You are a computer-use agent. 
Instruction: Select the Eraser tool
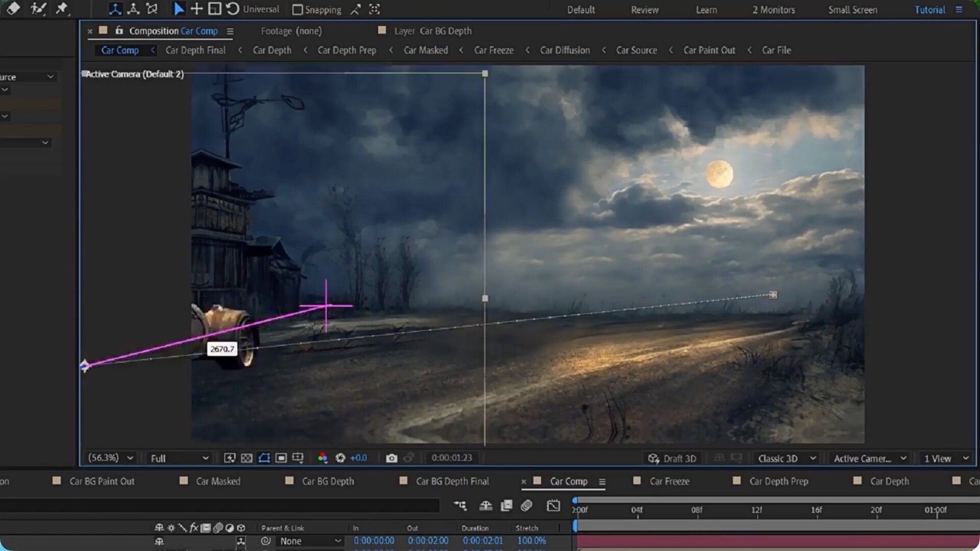(13, 9)
